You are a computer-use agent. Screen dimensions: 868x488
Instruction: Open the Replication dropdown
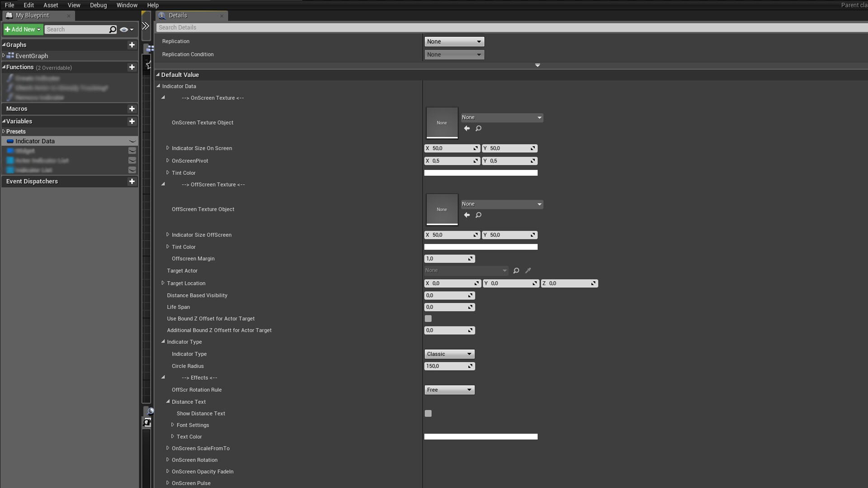pyautogui.click(x=454, y=41)
